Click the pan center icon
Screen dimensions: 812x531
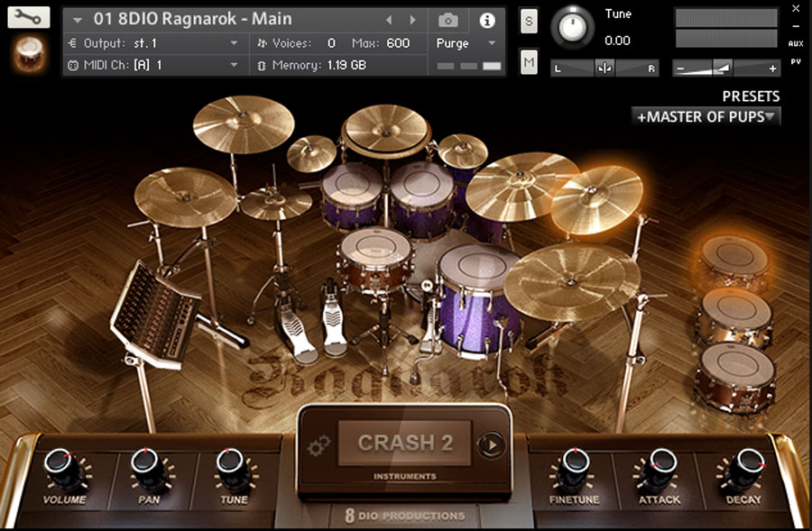tap(604, 68)
